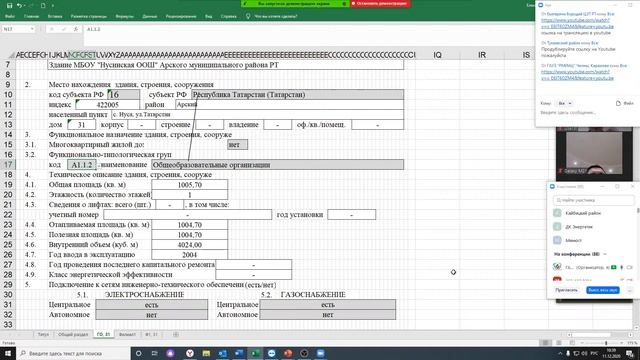Open Cortana circle icon on taskbar
640x360 pixels.
[x=138, y=353]
